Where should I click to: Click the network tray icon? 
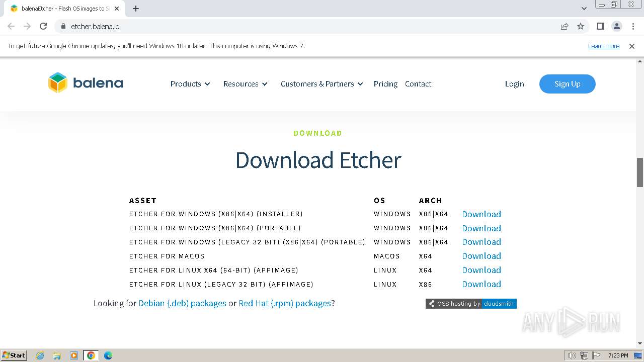pyautogui.click(x=584, y=355)
